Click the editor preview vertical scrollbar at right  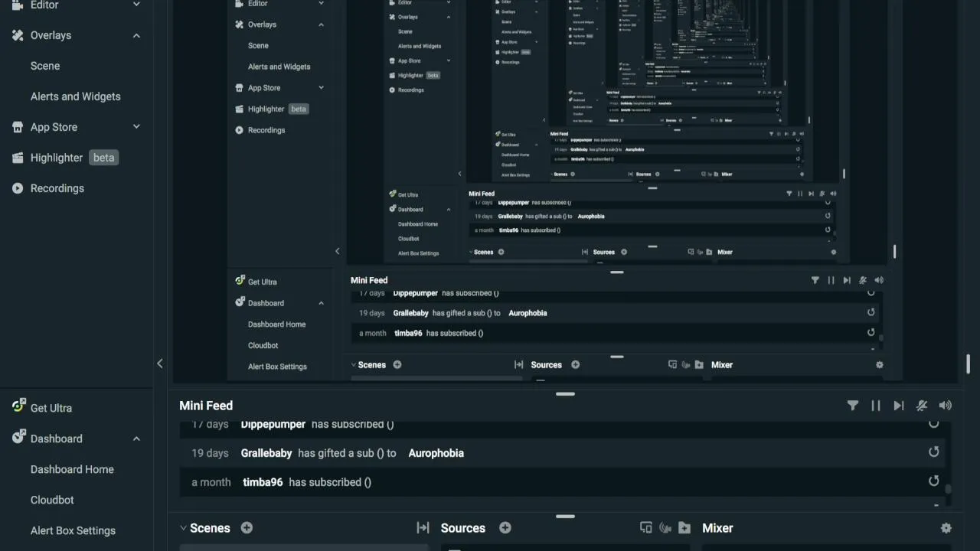[969, 364]
